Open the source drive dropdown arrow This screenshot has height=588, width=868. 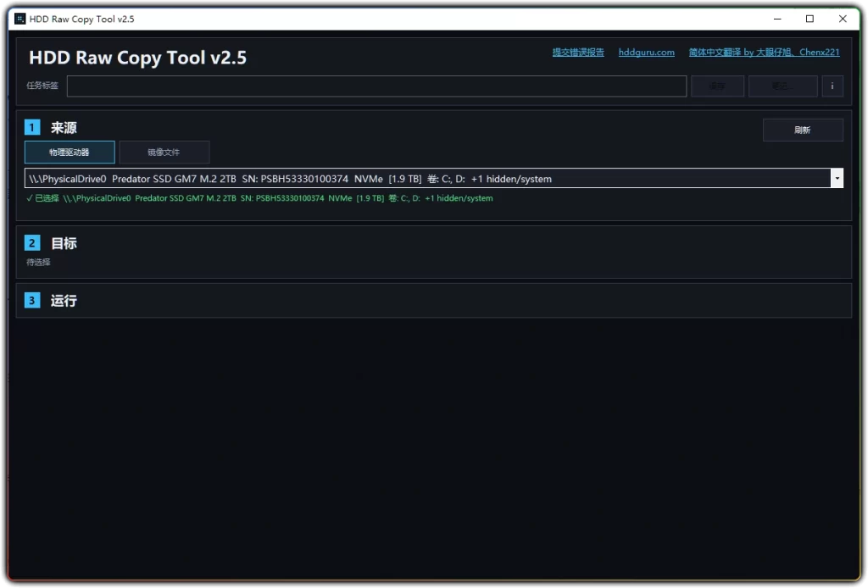[x=837, y=179]
